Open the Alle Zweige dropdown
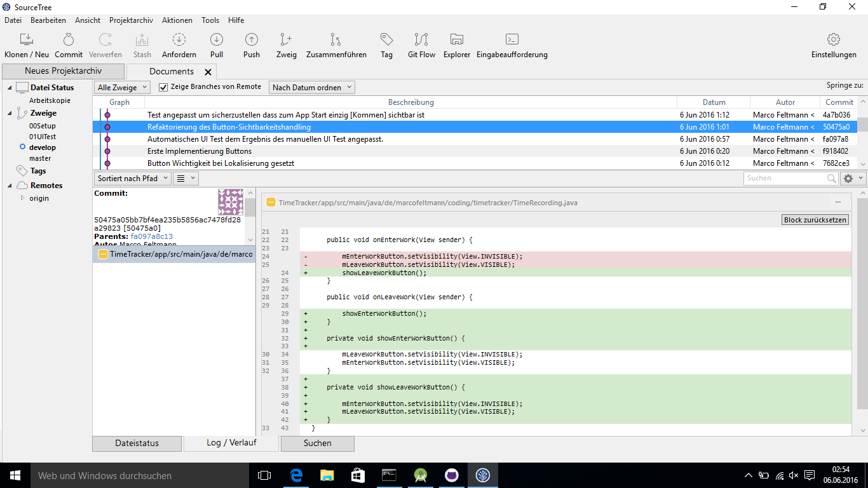The width and height of the screenshot is (868, 488). (x=122, y=88)
